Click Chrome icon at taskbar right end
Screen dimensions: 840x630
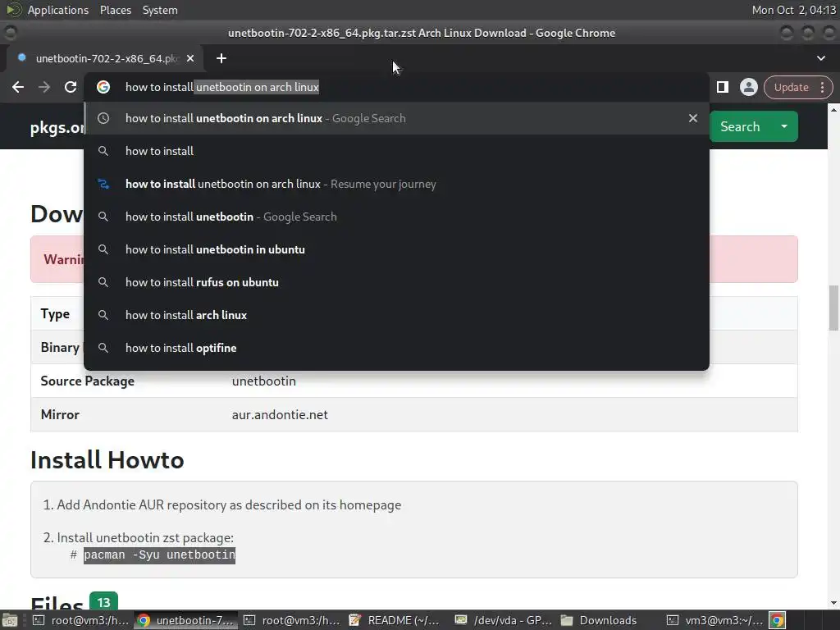pyautogui.click(x=778, y=620)
